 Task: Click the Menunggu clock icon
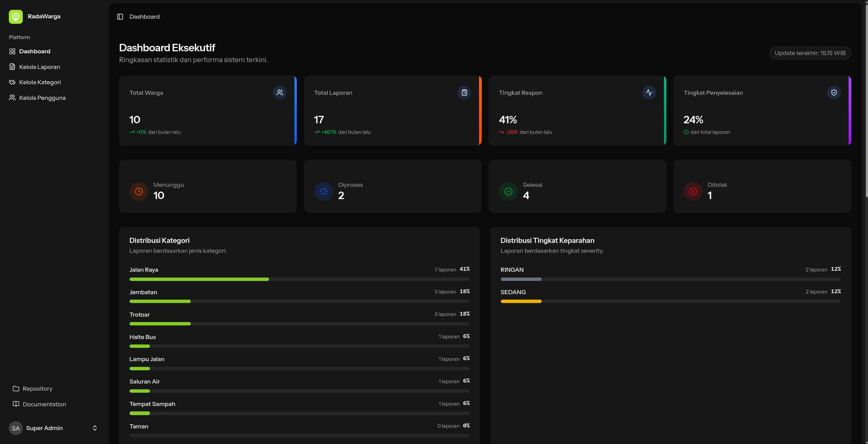[139, 191]
